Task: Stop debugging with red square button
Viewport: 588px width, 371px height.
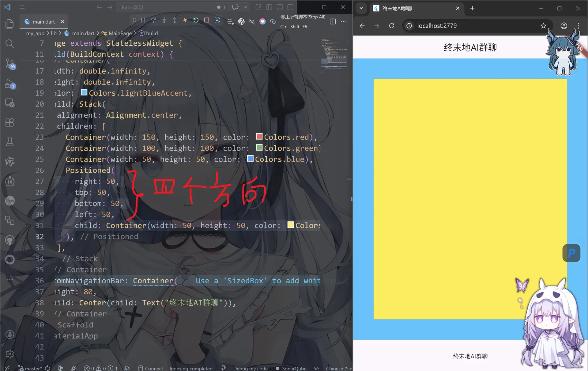Action: (x=207, y=20)
